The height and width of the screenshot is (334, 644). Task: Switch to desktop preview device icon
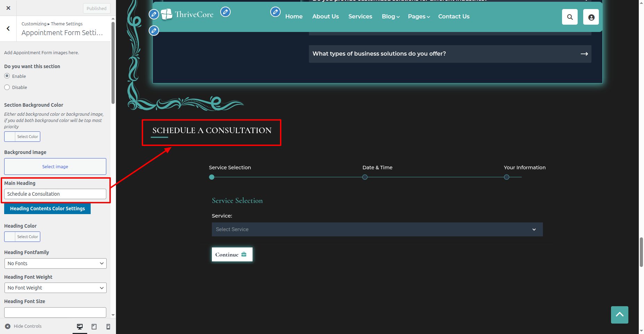click(x=80, y=326)
